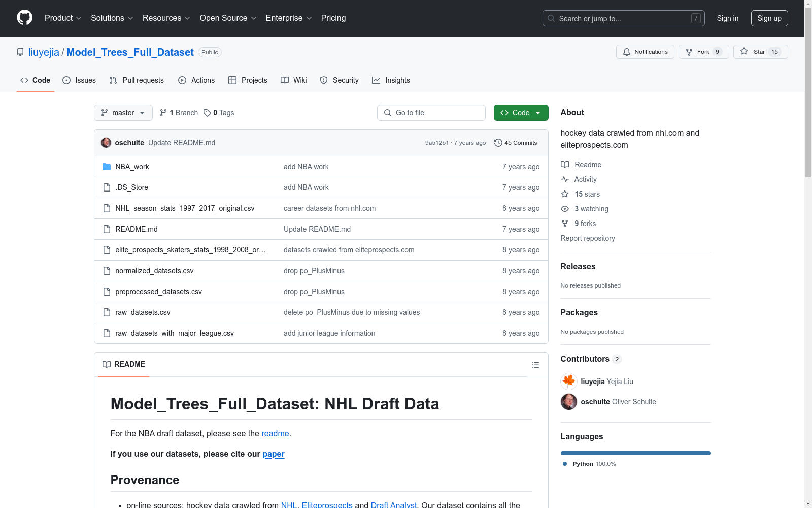Click the Search or jump to field

pos(624,18)
